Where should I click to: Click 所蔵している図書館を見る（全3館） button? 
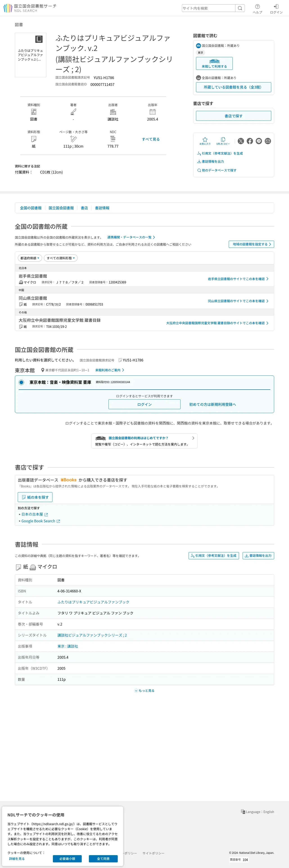pos(233,87)
